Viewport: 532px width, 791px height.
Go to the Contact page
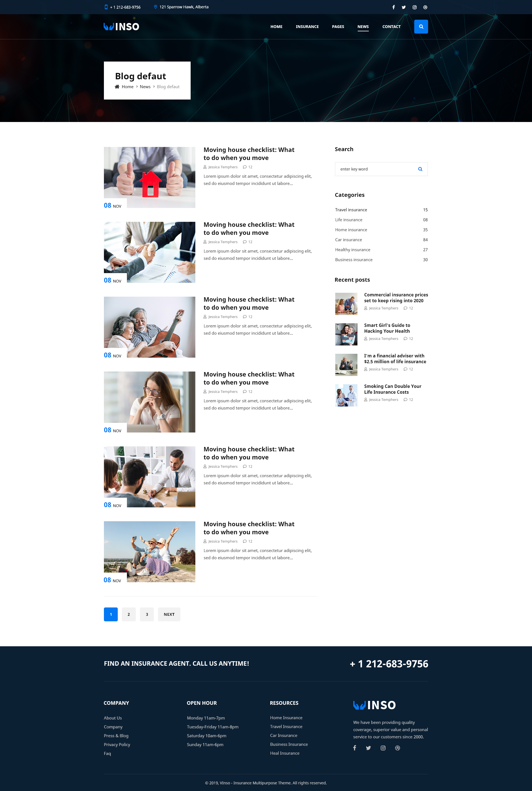391,27
